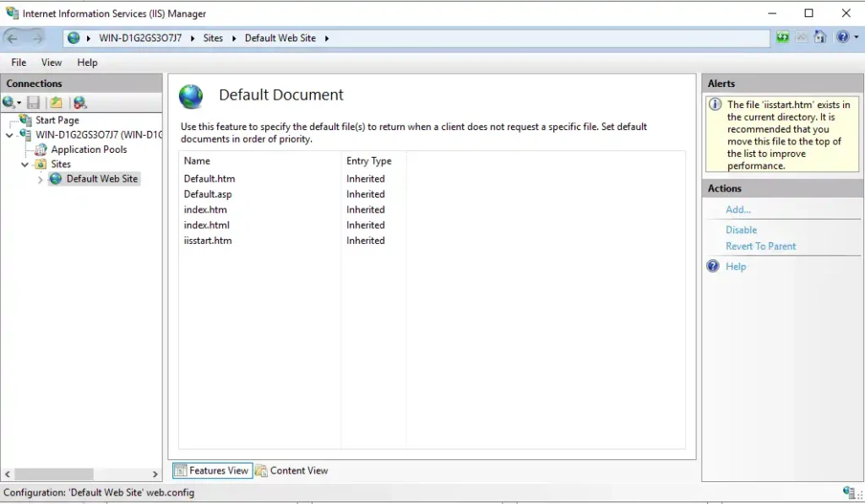Click the Forward navigation arrow
The width and height of the screenshot is (865, 504).
pyautogui.click(x=37, y=38)
